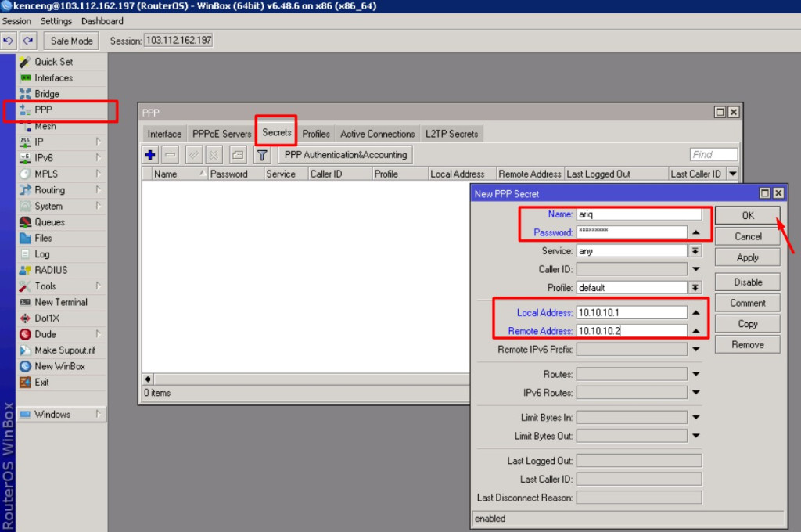Open the Routing sidebar menu

click(x=61, y=190)
